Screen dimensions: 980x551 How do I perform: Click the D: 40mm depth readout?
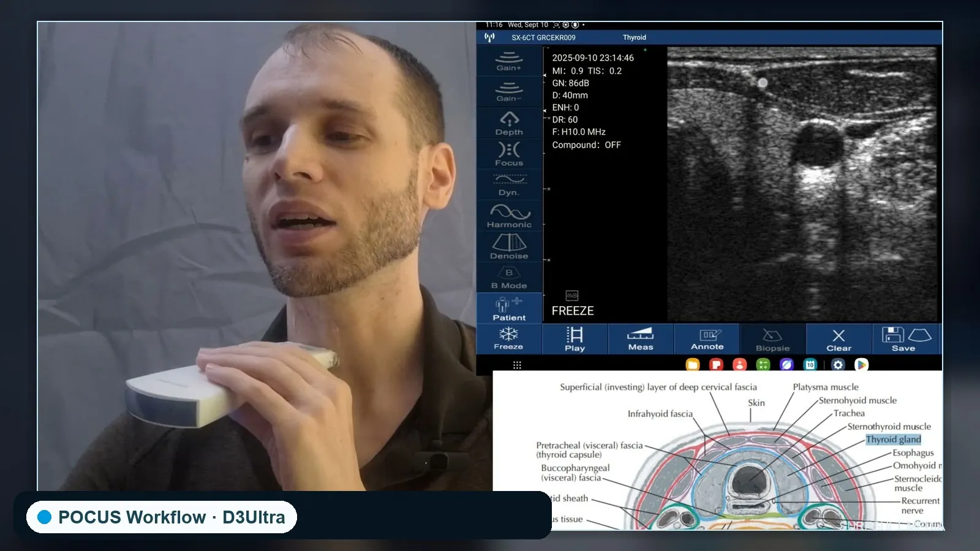tap(570, 96)
